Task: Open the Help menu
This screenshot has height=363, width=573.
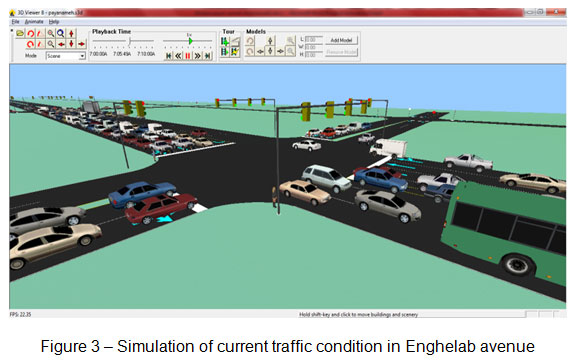Action: click(54, 22)
